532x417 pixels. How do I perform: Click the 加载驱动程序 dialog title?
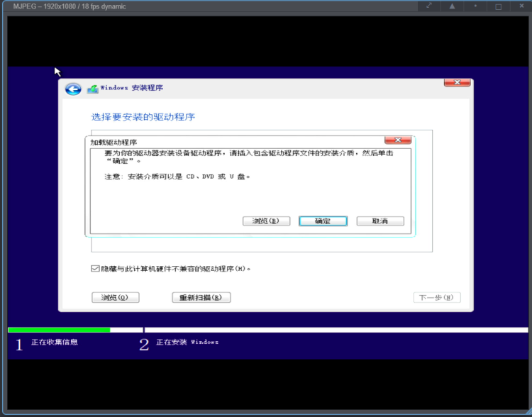tap(113, 142)
